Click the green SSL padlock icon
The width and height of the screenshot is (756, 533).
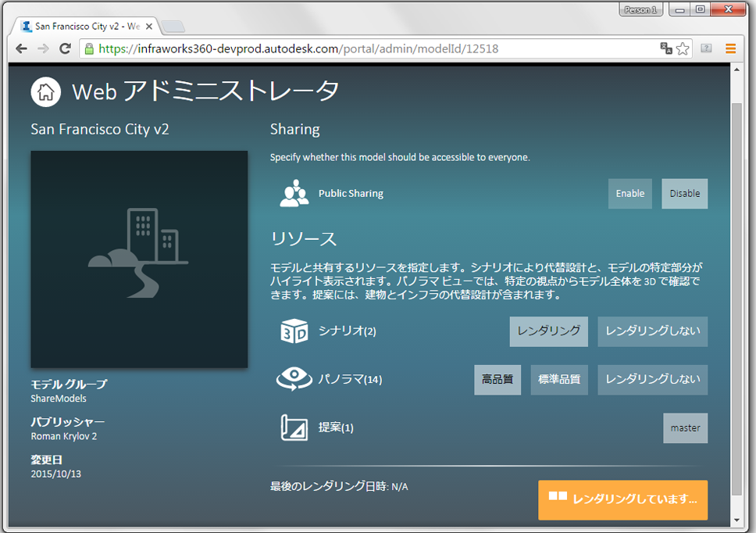click(x=89, y=48)
